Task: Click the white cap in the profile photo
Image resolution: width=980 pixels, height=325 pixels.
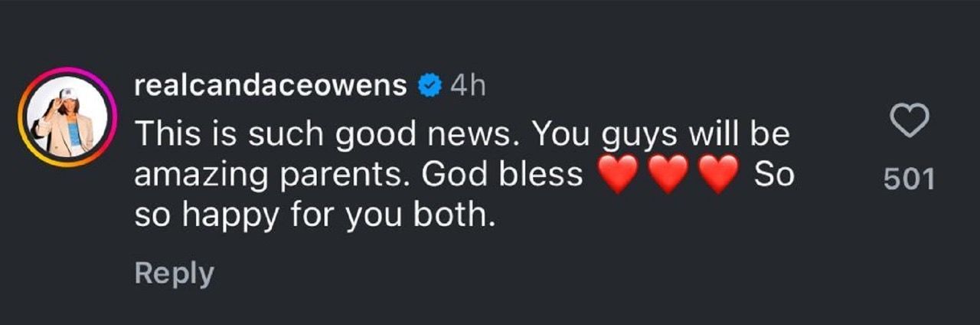Action: click(64, 95)
